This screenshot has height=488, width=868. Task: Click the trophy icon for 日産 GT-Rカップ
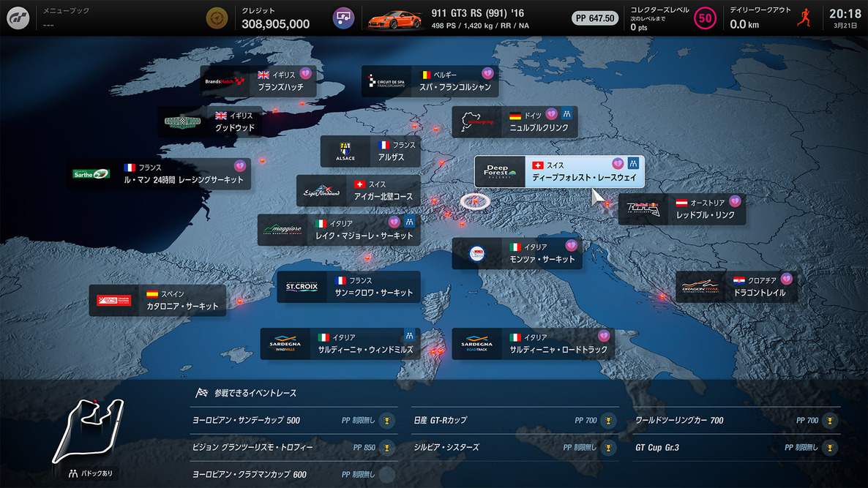point(608,421)
